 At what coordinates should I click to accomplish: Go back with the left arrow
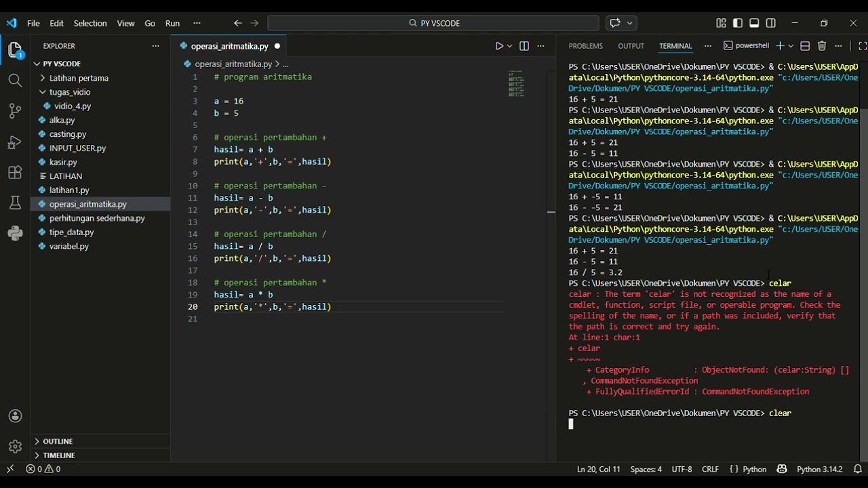(x=237, y=23)
